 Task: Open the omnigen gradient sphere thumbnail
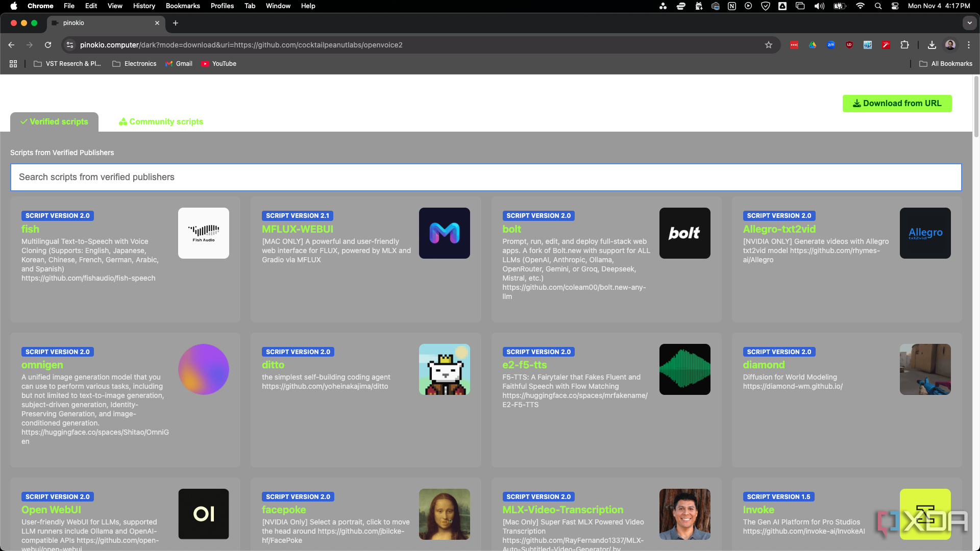point(204,369)
